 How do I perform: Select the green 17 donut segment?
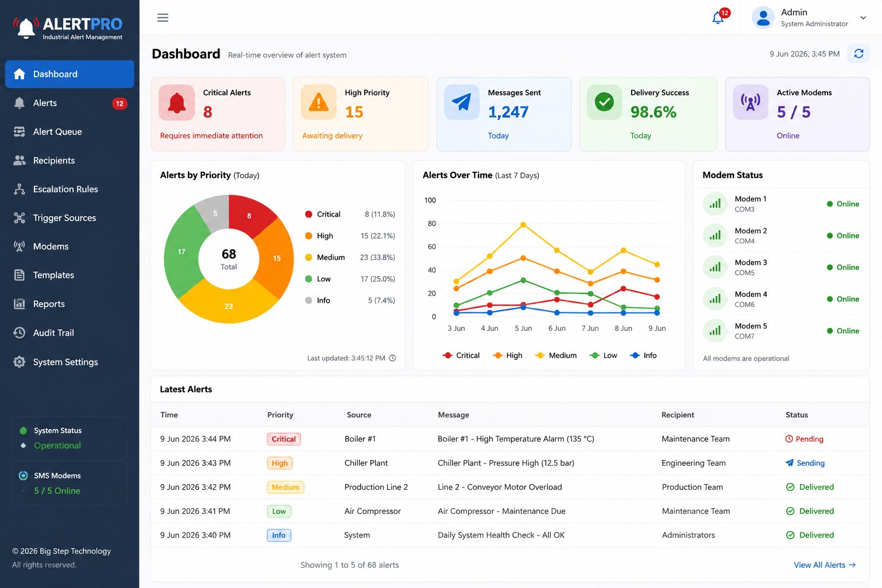[180, 253]
